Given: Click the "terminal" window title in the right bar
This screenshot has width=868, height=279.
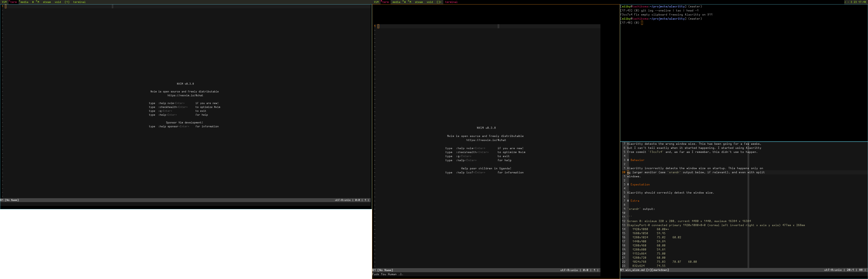Looking at the screenshot, I should pos(451,2).
